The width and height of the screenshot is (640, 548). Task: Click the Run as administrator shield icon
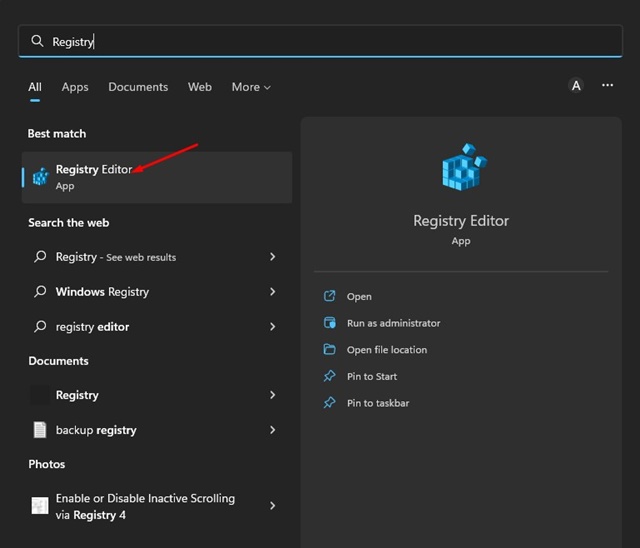330,323
